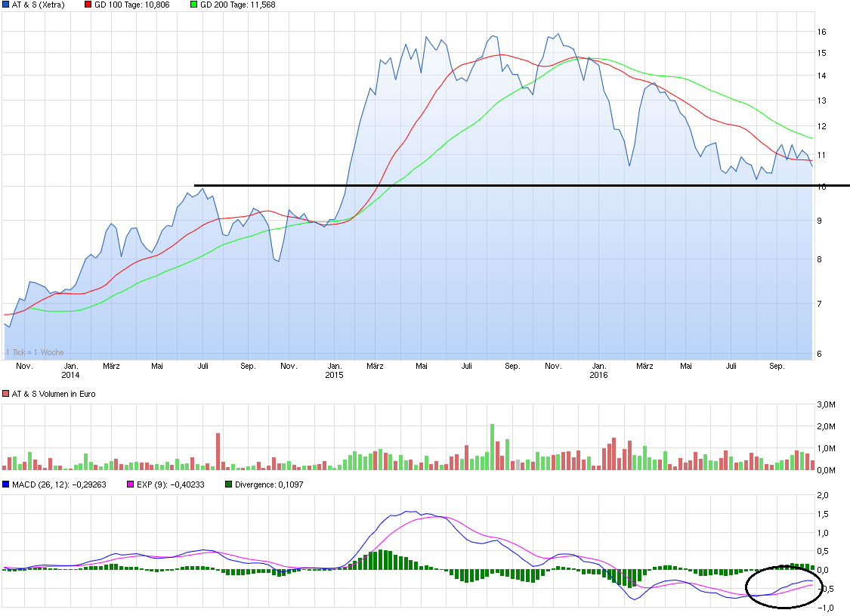Click price axis value 16

tap(822, 32)
